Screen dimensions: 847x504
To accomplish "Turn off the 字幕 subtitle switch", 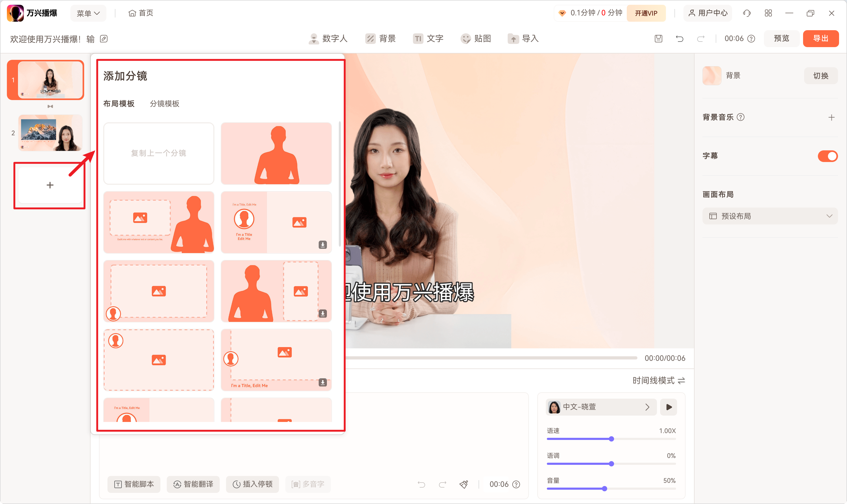I will click(828, 156).
